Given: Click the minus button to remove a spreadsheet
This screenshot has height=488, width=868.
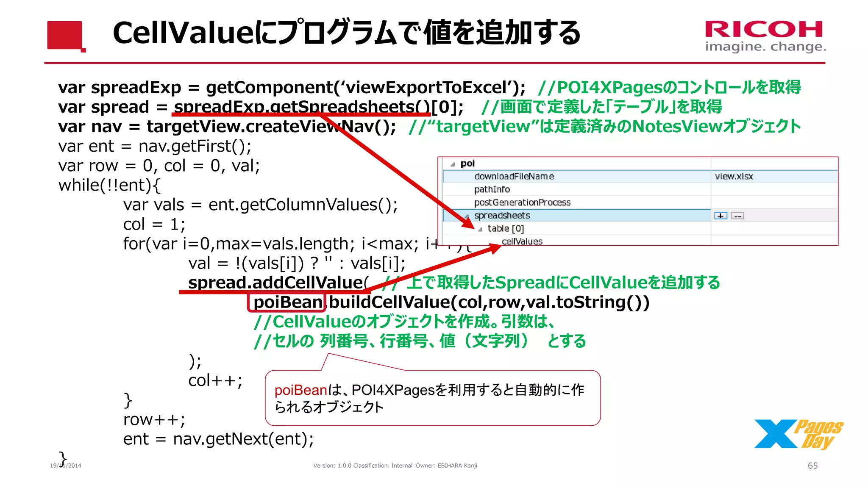Looking at the screenshot, I should click(737, 216).
